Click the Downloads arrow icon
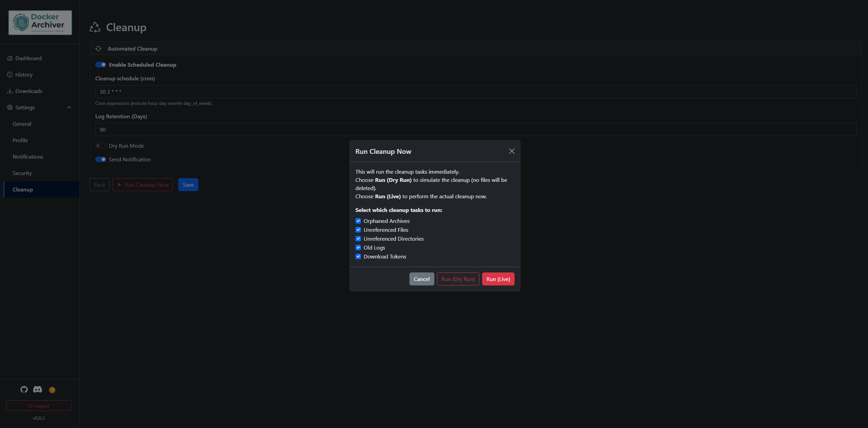868x428 pixels. 10,91
